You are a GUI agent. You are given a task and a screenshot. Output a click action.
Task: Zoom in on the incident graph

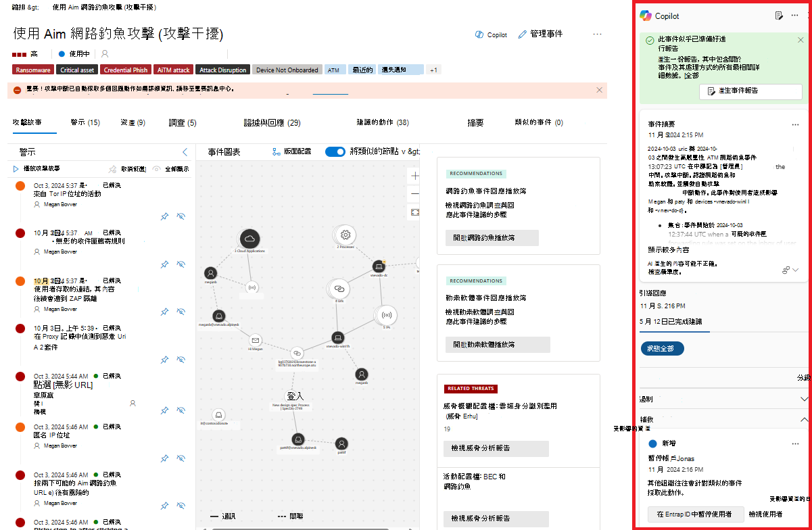pos(414,176)
